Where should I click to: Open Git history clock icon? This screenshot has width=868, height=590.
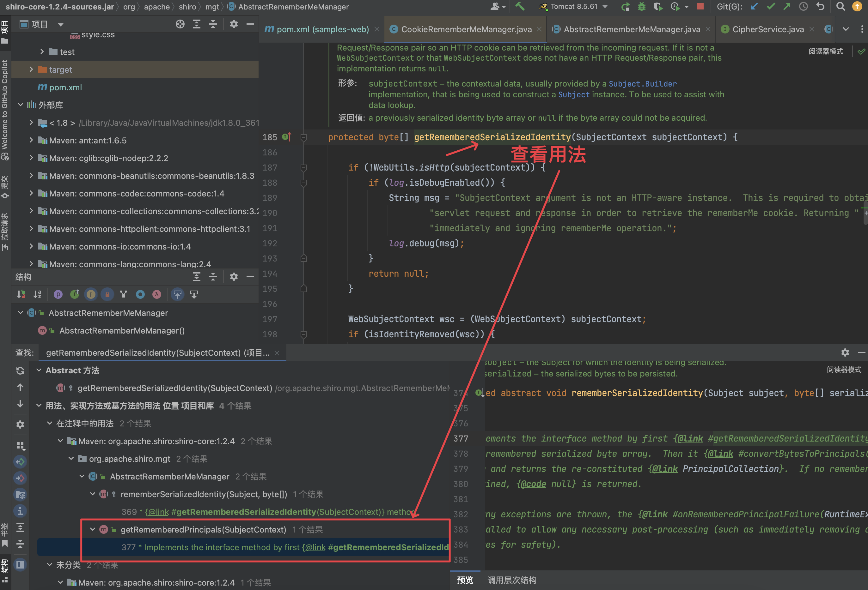(804, 7)
